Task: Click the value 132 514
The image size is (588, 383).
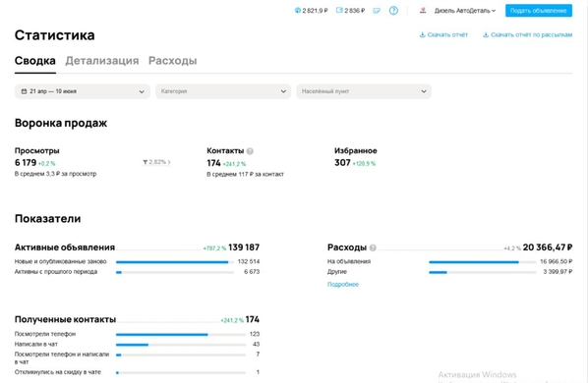Action: (248, 261)
